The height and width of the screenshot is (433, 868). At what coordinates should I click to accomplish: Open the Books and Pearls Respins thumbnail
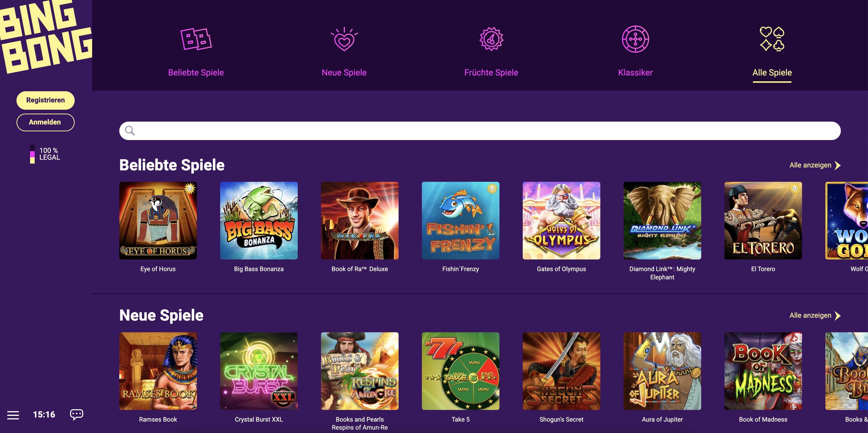pos(360,371)
